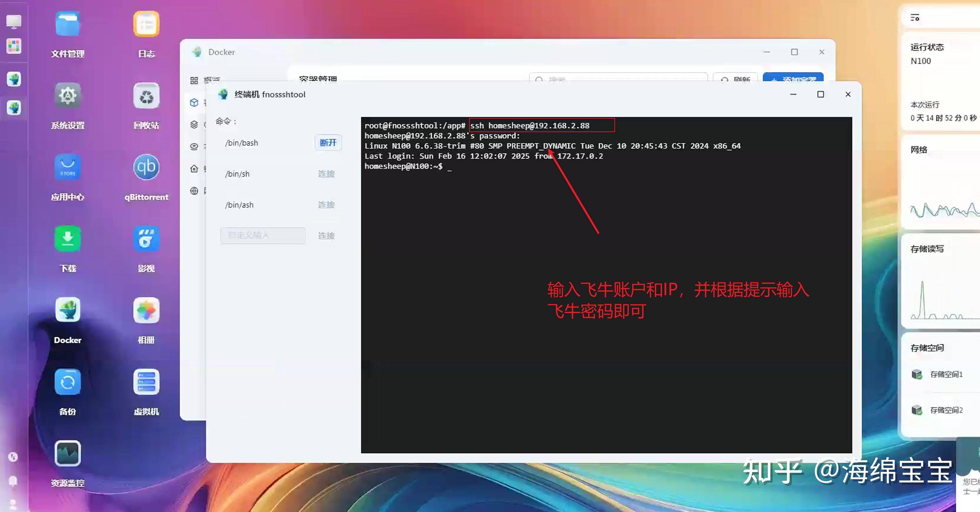Screen dimensions: 980x512
Task: Launch the qBittorrent desktop icon
Action: point(146,167)
